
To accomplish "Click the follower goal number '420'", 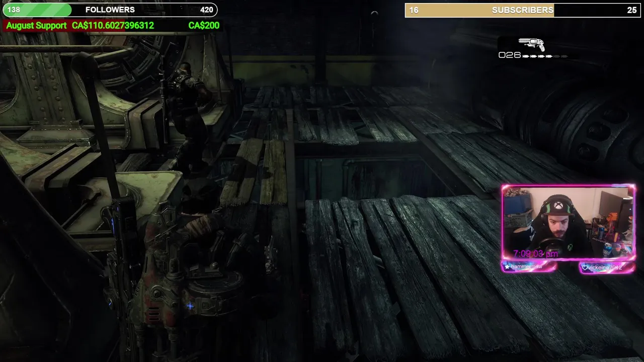I will tap(206, 10).
